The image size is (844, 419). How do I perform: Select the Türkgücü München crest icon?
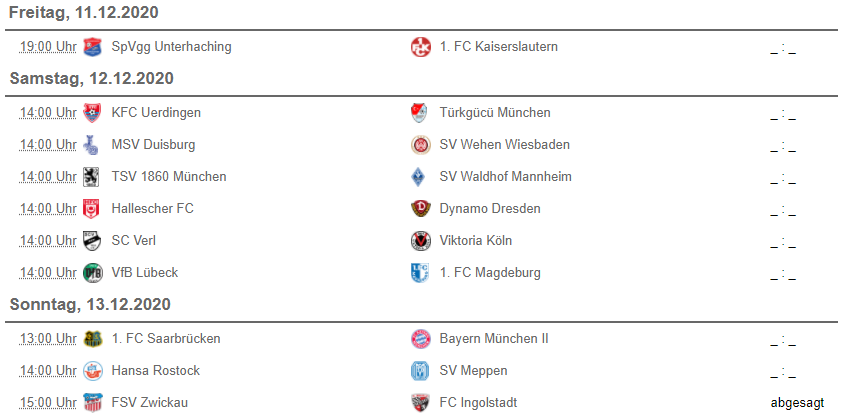(420, 113)
